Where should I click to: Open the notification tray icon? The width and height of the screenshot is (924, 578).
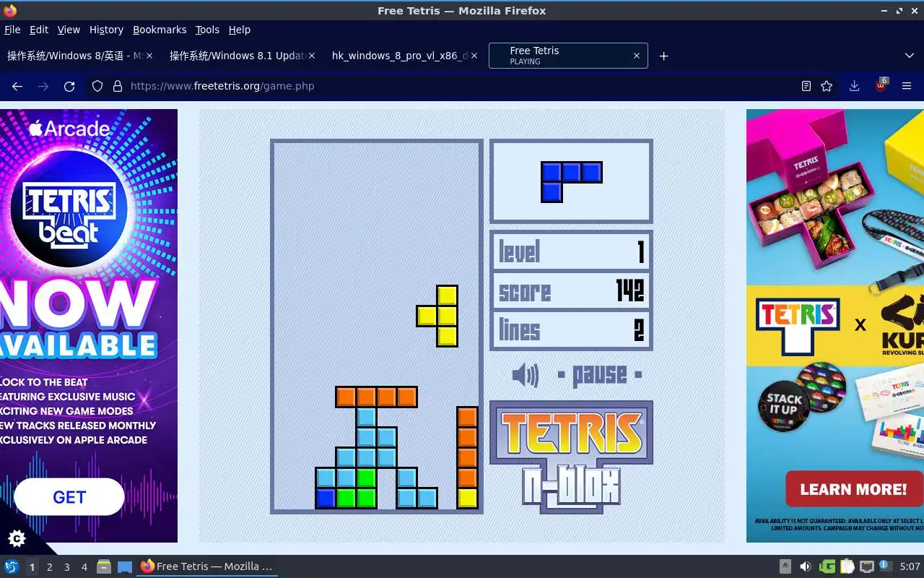pyautogui.click(x=885, y=566)
